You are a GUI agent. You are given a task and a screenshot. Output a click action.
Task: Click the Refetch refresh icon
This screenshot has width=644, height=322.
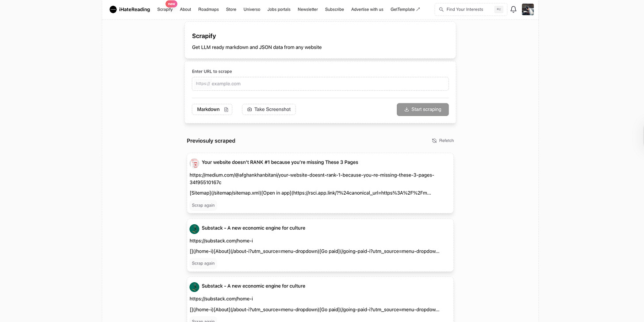point(434,141)
